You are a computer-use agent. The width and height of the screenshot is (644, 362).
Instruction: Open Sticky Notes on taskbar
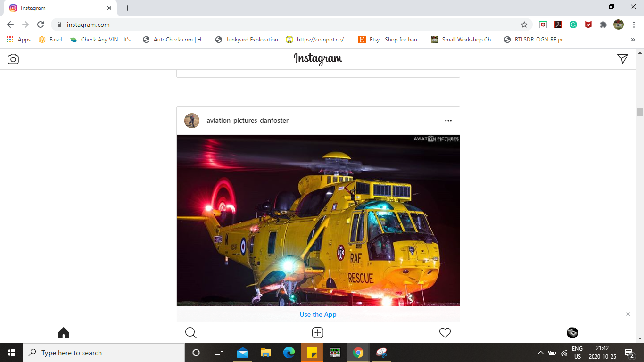(312, 353)
